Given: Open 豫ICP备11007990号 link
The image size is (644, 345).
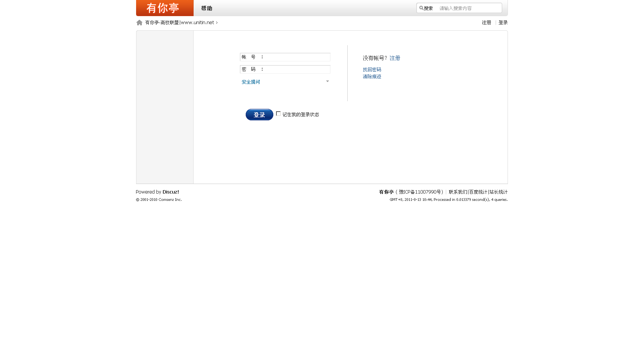Looking at the screenshot, I should [x=420, y=192].
